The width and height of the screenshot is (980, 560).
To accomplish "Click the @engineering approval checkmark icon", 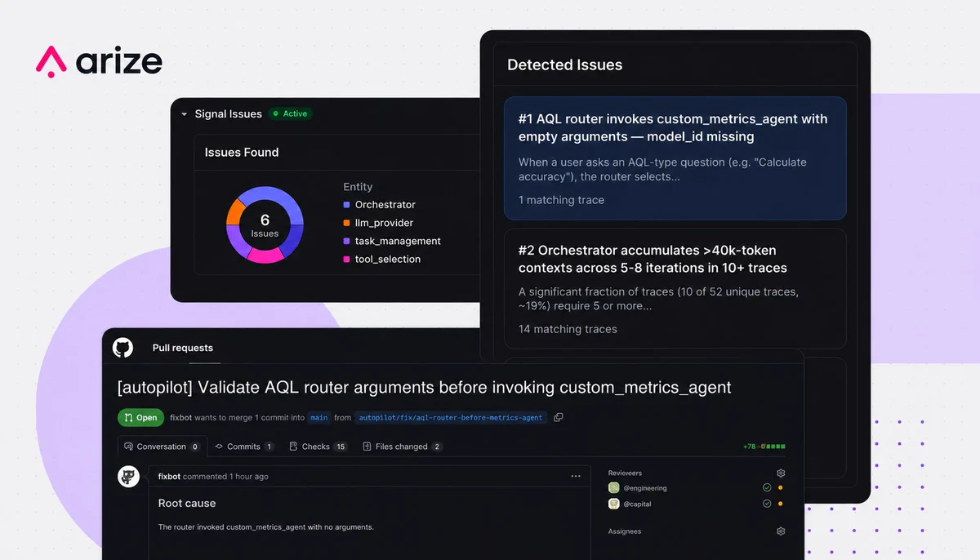I will (767, 487).
